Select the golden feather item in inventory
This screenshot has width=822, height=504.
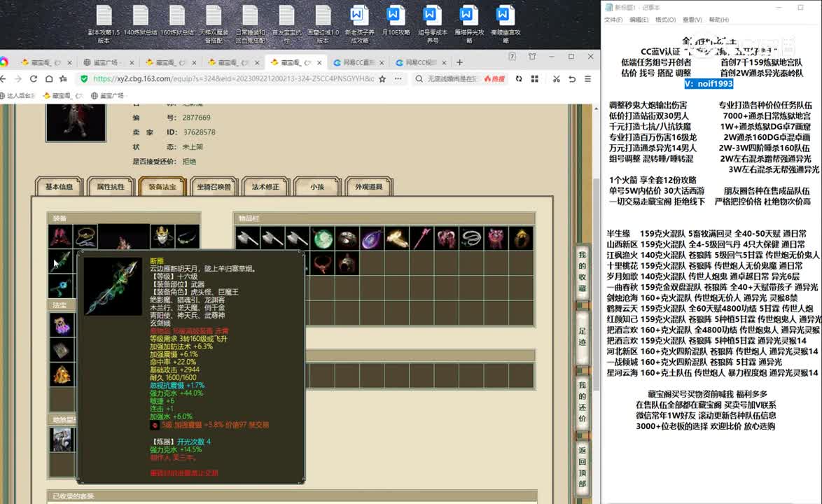(x=397, y=239)
